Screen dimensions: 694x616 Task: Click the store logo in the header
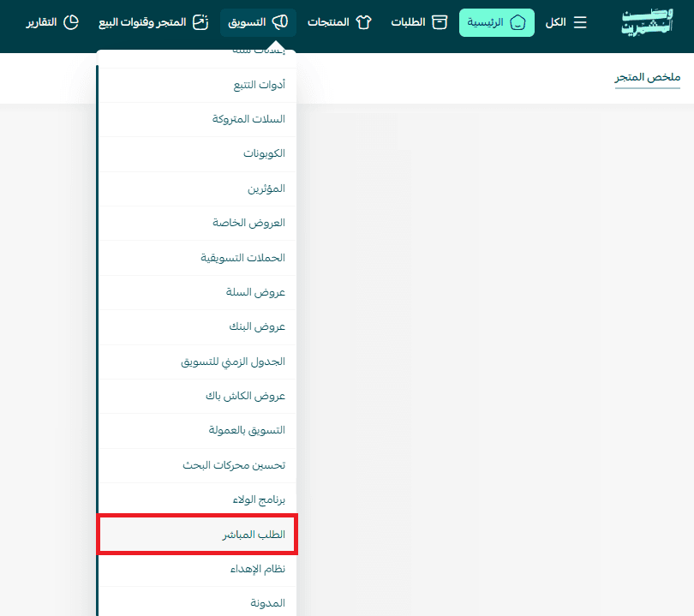[x=648, y=23]
